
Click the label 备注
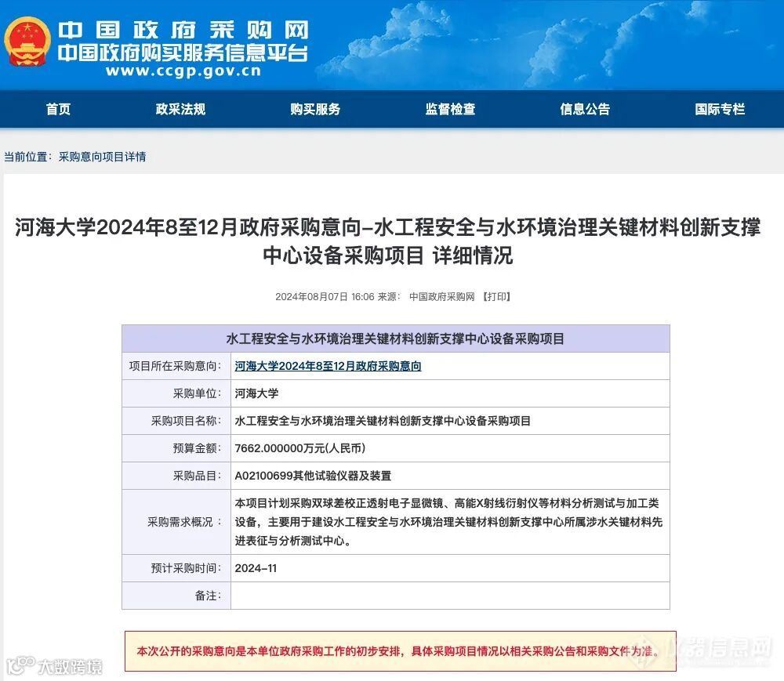click(x=208, y=596)
